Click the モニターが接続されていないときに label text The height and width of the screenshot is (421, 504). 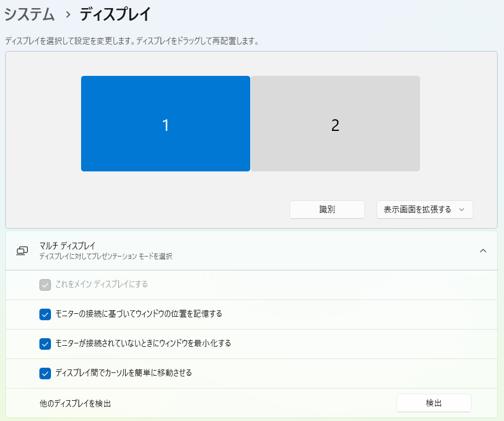143,343
